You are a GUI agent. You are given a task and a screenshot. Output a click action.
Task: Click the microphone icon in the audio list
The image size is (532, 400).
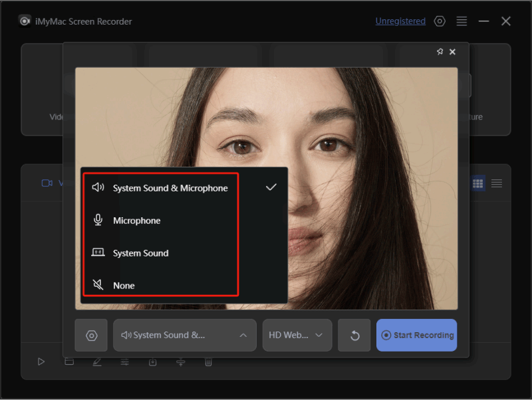pyautogui.click(x=98, y=220)
